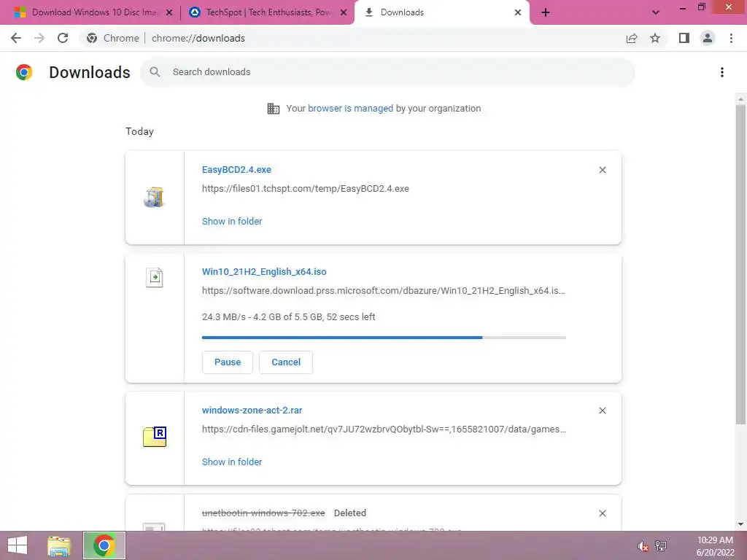Share this page using the share icon
Viewport: 747px width, 560px height.
coord(632,38)
